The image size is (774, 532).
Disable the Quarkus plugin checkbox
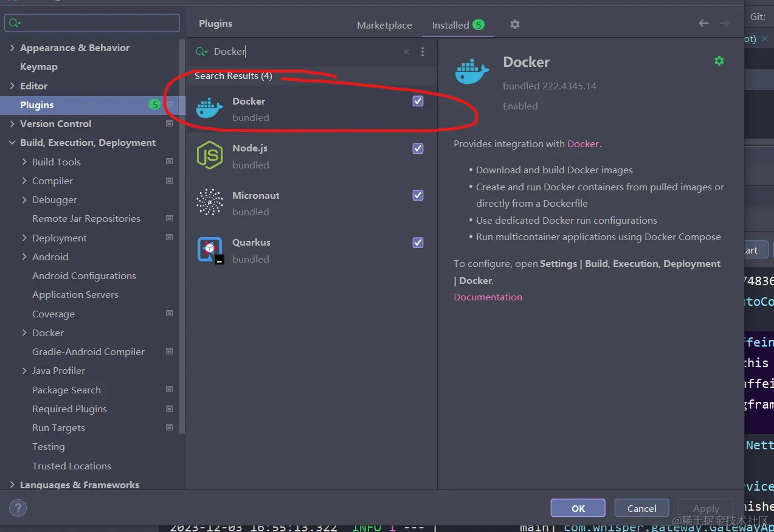(418, 242)
